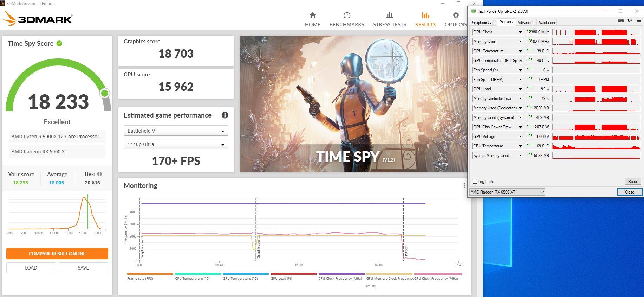
Task: Switch to the Graphics Card tab
Action: point(483,22)
